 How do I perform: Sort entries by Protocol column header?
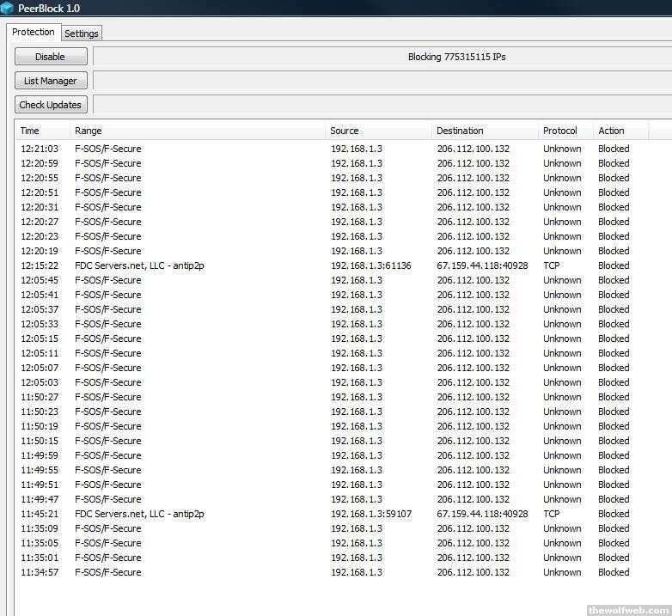pos(565,131)
